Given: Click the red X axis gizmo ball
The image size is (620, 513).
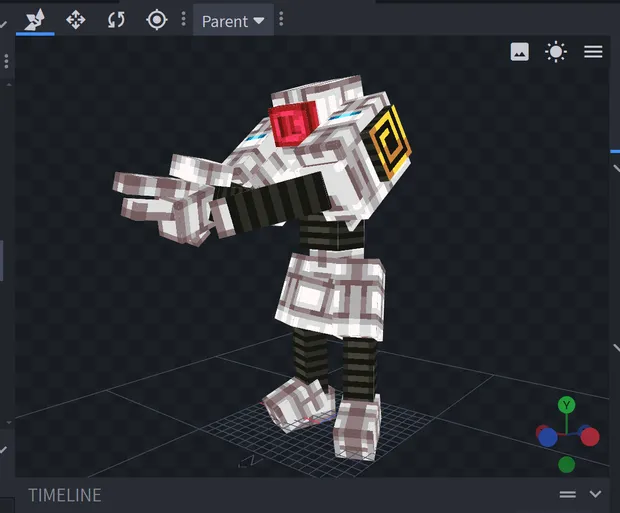Looking at the screenshot, I should pos(589,436).
